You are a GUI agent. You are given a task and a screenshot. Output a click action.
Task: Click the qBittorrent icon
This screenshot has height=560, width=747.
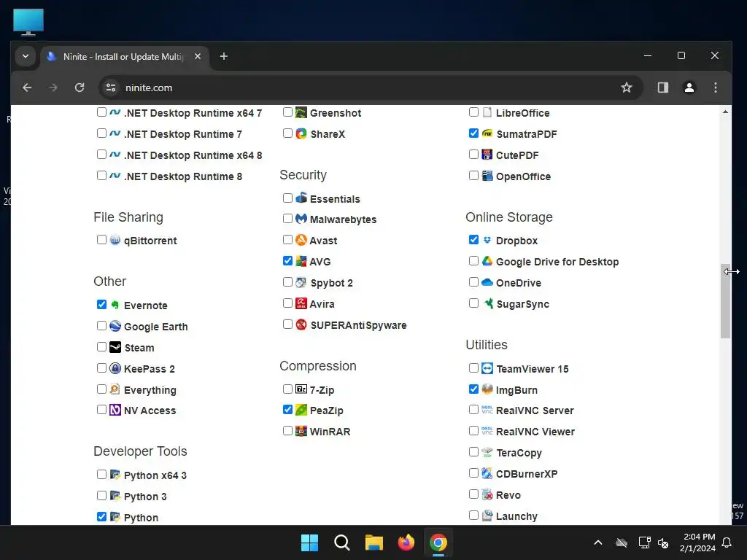[x=115, y=240]
